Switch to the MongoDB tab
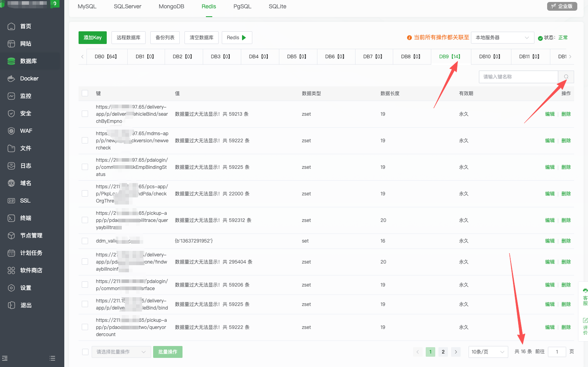The width and height of the screenshot is (588, 367). [x=171, y=7]
